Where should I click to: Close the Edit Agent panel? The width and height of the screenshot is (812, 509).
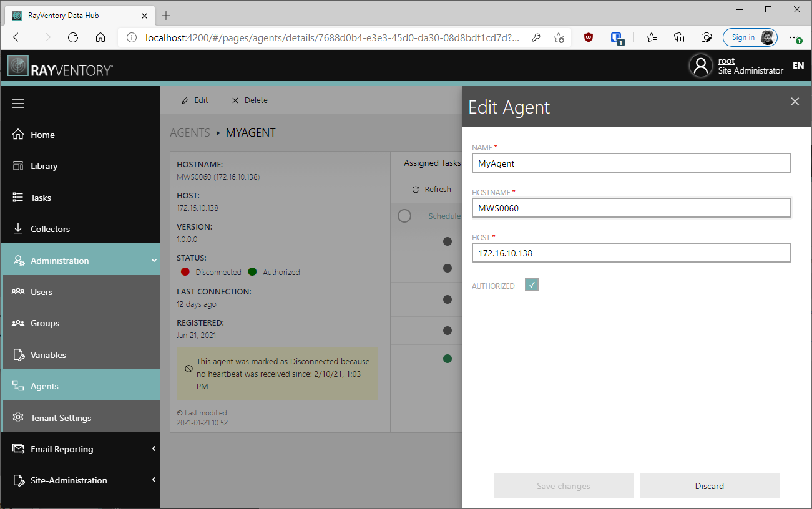pos(795,101)
